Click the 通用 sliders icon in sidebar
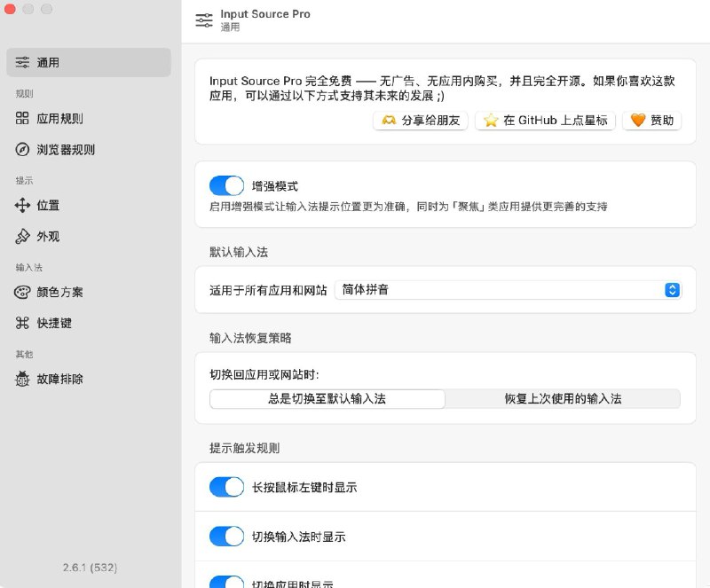 (x=24, y=62)
